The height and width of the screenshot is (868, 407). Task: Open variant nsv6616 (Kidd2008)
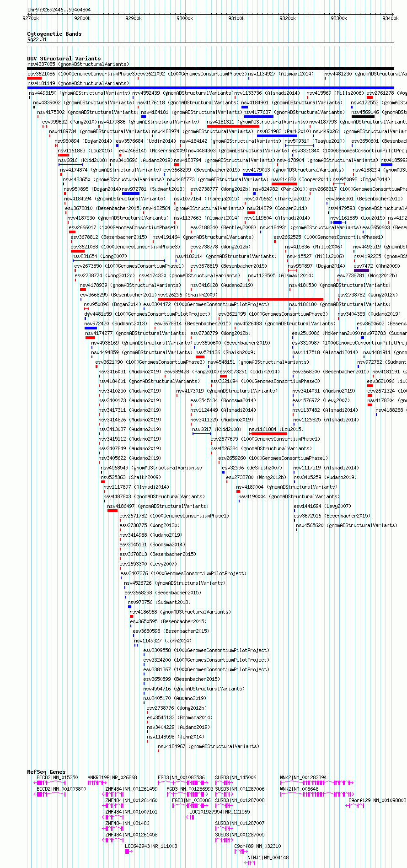(x=83, y=160)
